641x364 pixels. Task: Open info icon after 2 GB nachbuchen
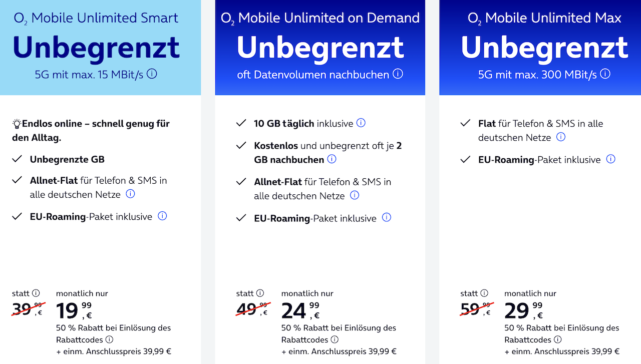[x=332, y=159]
